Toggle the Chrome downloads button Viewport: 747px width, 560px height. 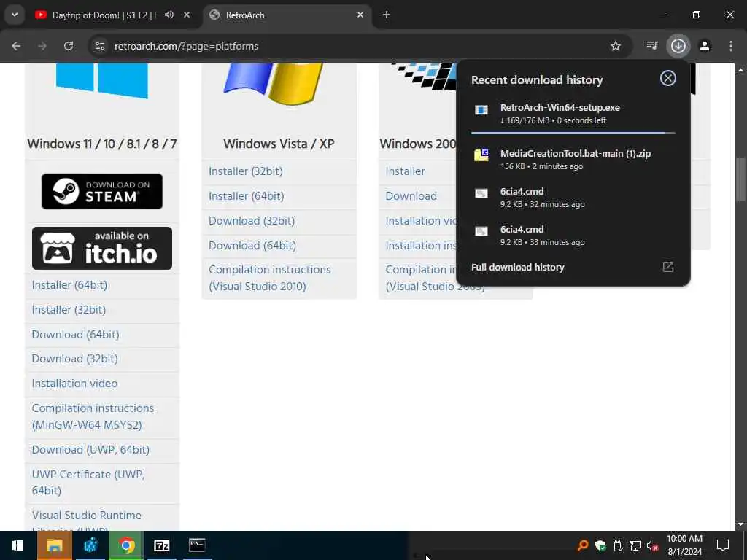tap(678, 46)
